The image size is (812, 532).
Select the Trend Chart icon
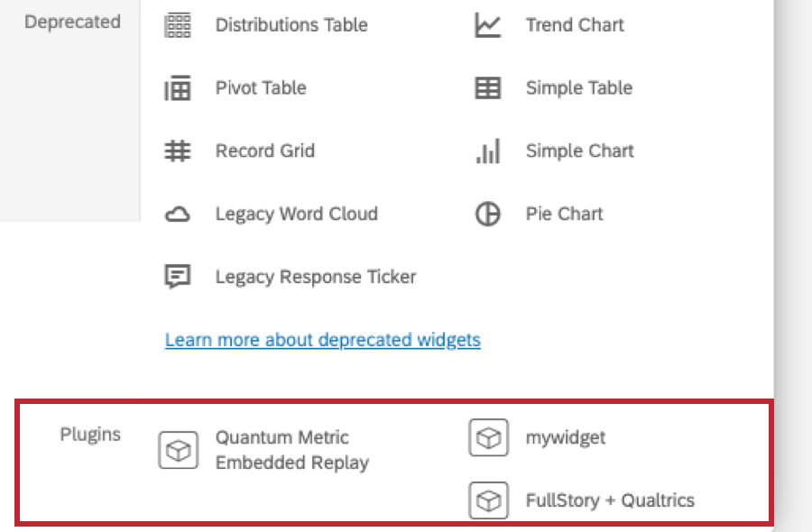pos(487,25)
